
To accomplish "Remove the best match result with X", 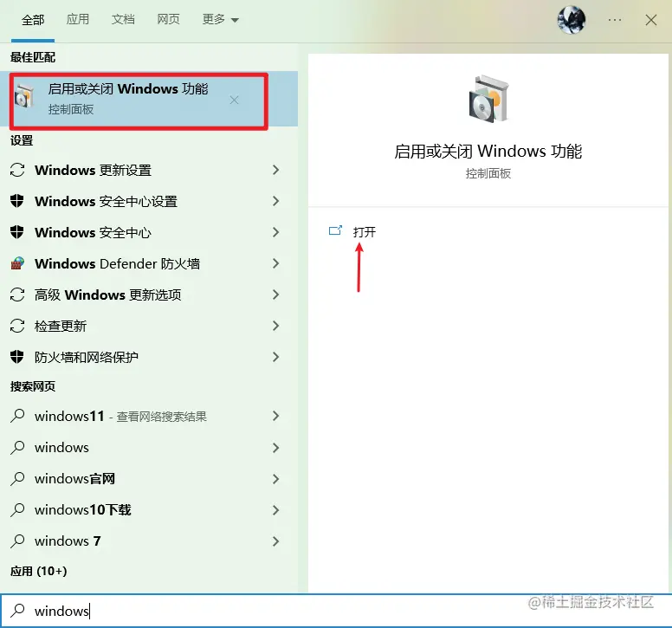I will pyautogui.click(x=234, y=100).
